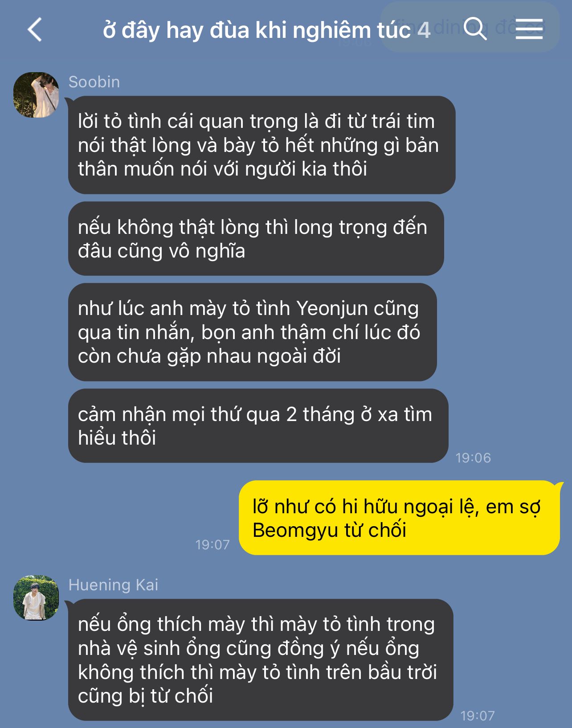Tap the Huening Kai sender name
The image size is (572, 728).
point(113,585)
